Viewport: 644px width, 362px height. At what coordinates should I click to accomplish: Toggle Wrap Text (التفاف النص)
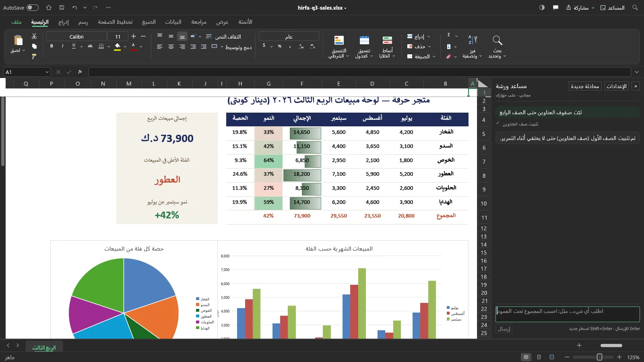click(x=223, y=37)
